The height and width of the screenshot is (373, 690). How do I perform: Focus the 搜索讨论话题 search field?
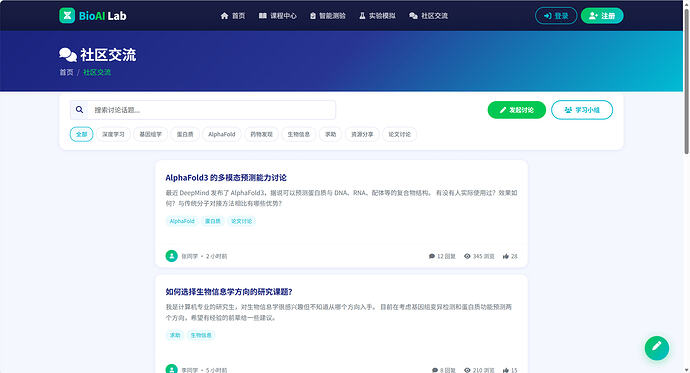[212, 110]
